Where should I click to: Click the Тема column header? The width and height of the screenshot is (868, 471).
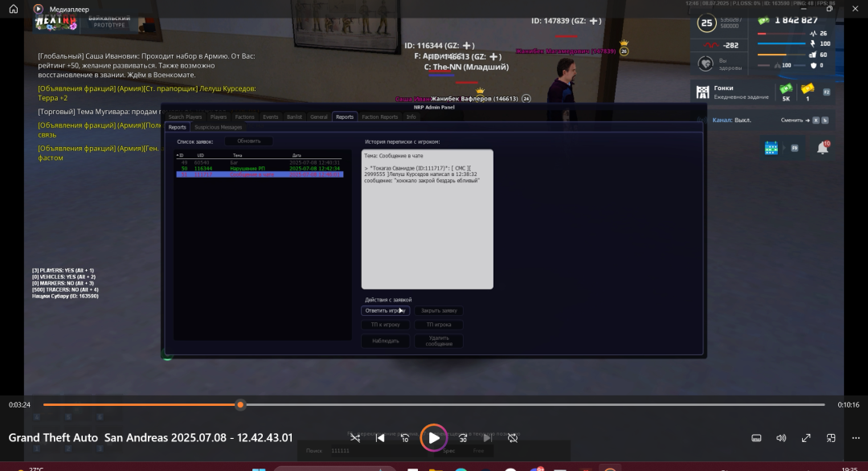[x=237, y=155]
